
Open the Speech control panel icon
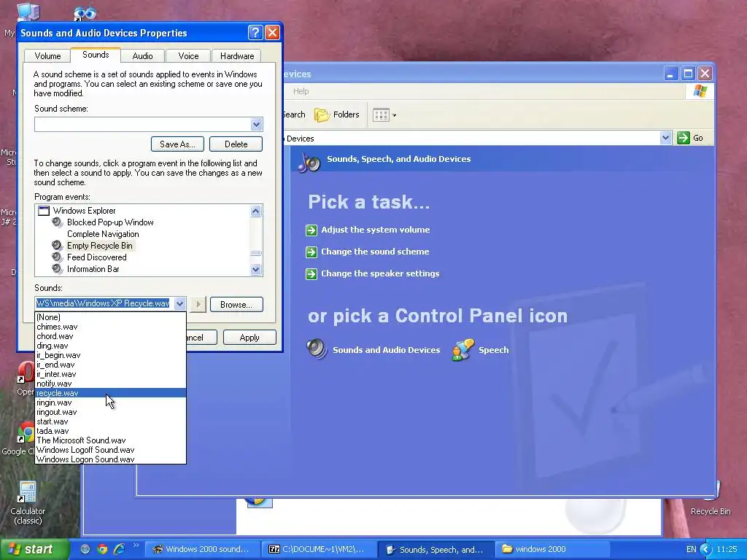pyautogui.click(x=462, y=349)
